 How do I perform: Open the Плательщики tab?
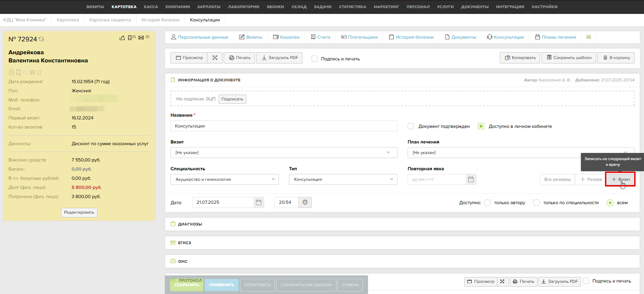[359, 37]
